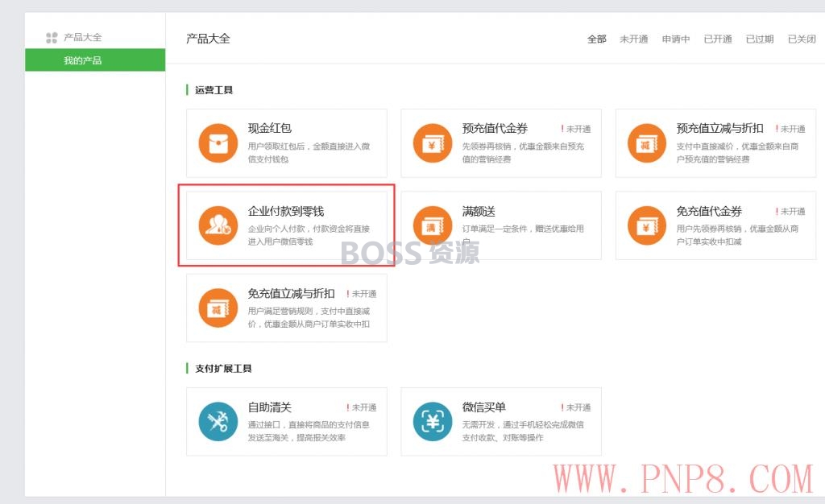This screenshot has width=825, height=504.
Task: Open the 预充值代金券 product title
Action: click(x=495, y=128)
